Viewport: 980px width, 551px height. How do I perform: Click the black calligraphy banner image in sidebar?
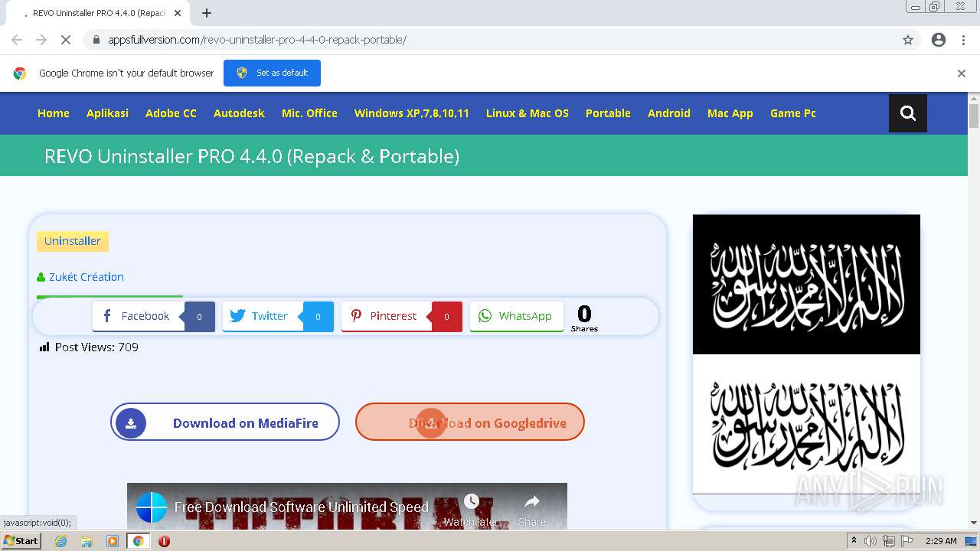click(x=806, y=284)
